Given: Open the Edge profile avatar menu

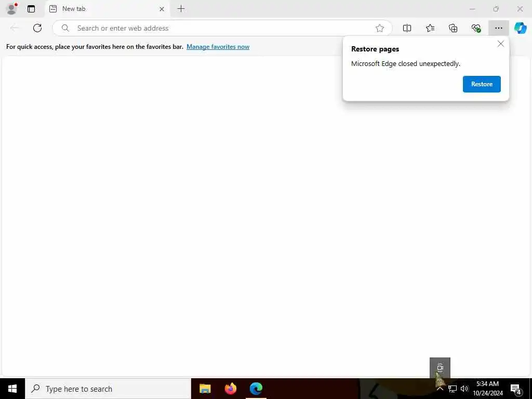Looking at the screenshot, I should tap(12, 9).
